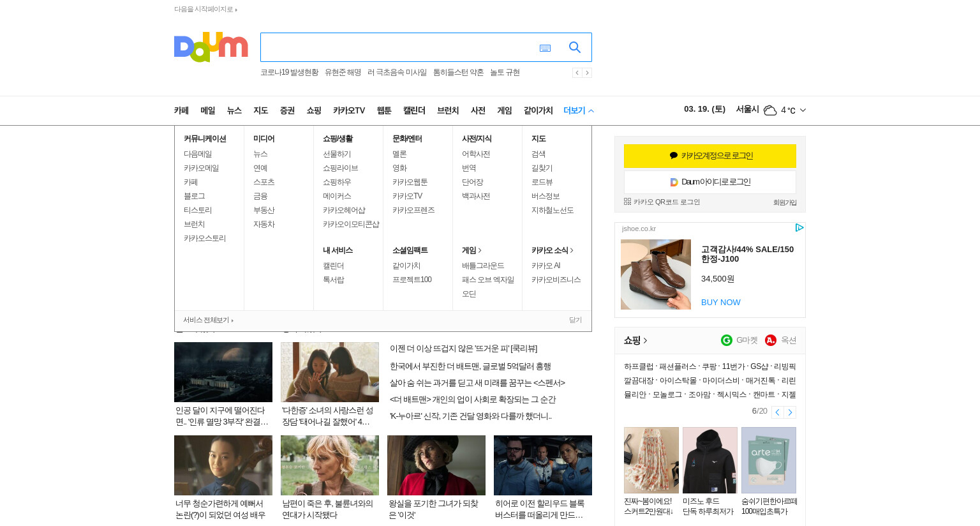Click 카카오 QR코드 로그인 icon link
This screenshot has height=526, width=980.
(662, 202)
